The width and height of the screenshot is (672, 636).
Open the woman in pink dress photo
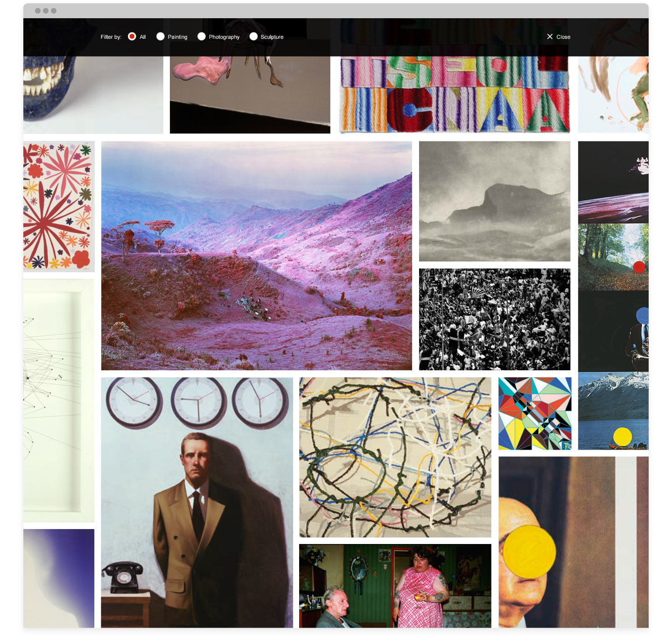click(395, 586)
